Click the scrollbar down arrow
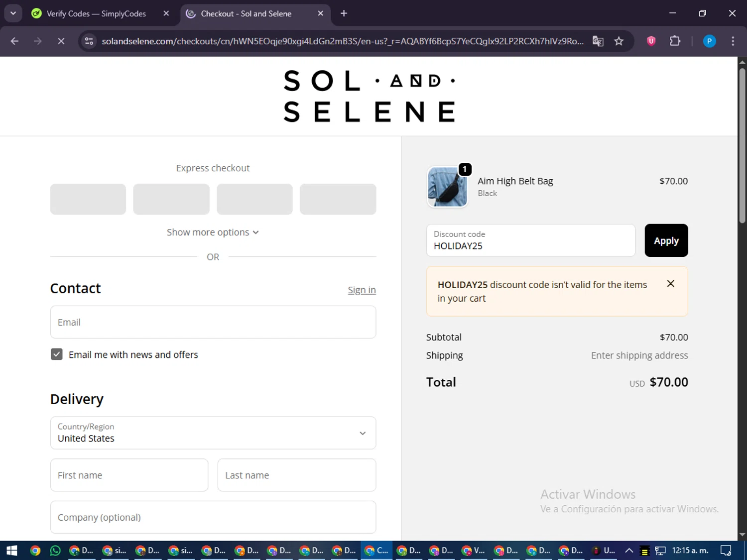The height and width of the screenshot is (560, 747). pyautogui.click(x=742, y=535)
